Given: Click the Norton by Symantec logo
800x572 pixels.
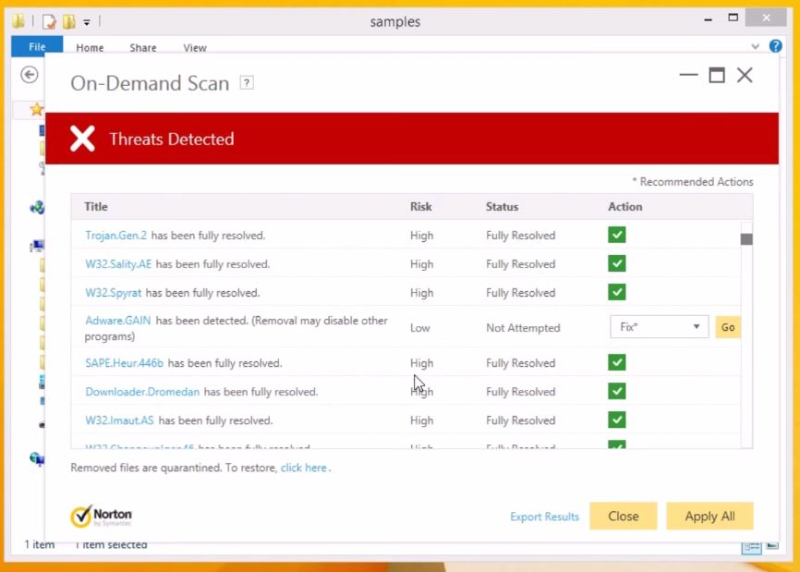Looking at the screenshot, I should click(101, 516).
